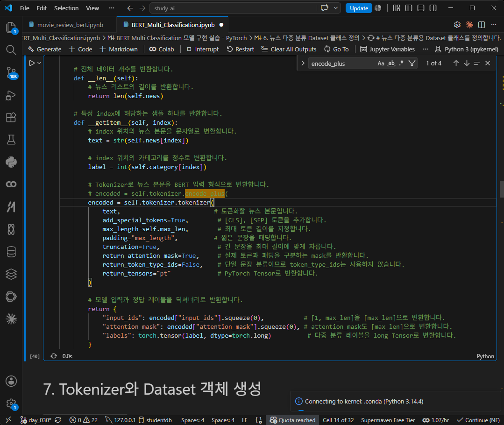Open the Manage gear in activity bar
Image resolution: width=504 pixels, height=425 pixels.
click(11, 404)
